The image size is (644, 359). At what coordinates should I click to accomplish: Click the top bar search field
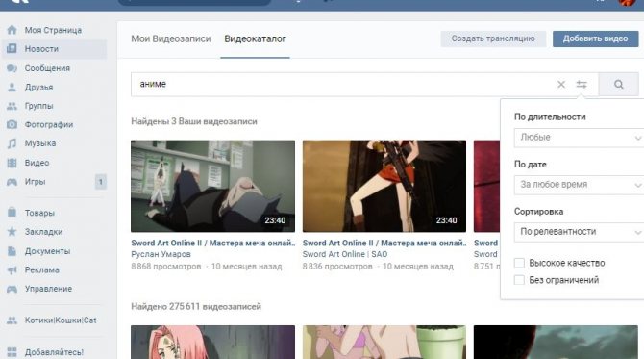(x=194, y=2)
